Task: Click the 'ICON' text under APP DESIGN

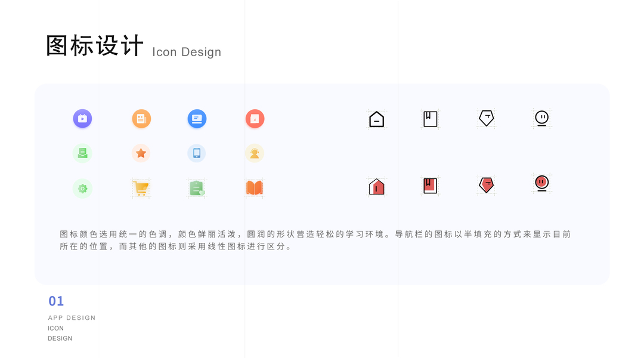Action: point(55,328)
